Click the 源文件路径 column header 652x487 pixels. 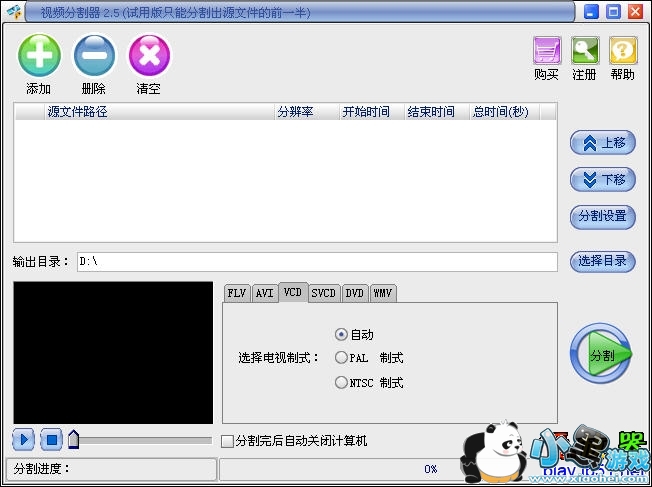[x=160, y=112]
